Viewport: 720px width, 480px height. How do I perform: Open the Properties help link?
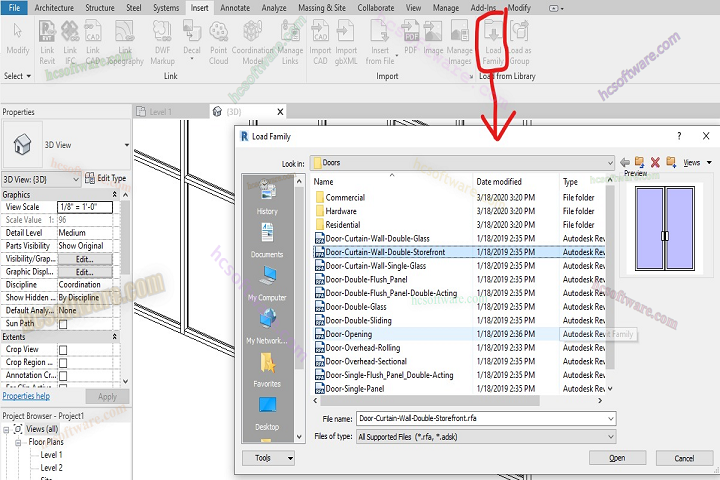[x=26, y=396]
